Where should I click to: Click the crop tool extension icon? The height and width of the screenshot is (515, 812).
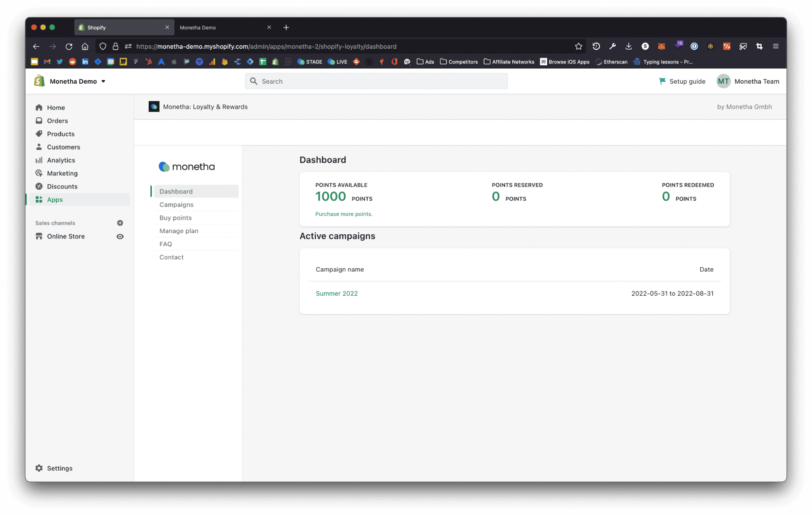[759, 46]
